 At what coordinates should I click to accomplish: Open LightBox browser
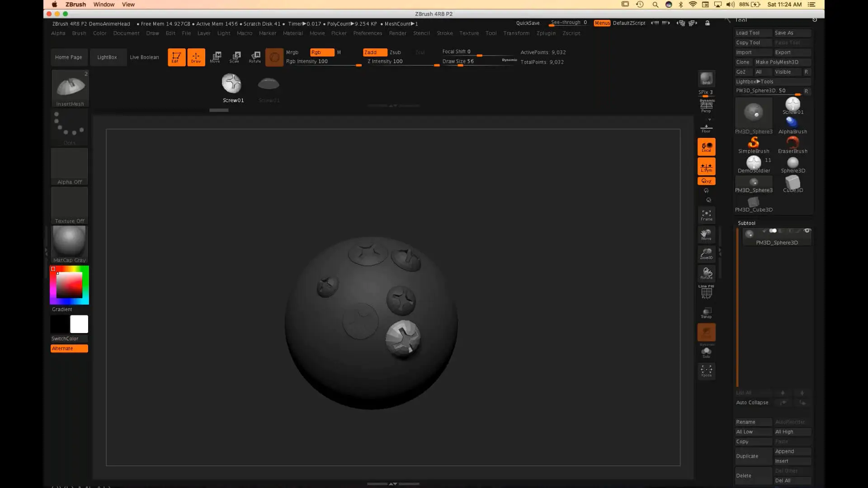(x=107, y=57)
